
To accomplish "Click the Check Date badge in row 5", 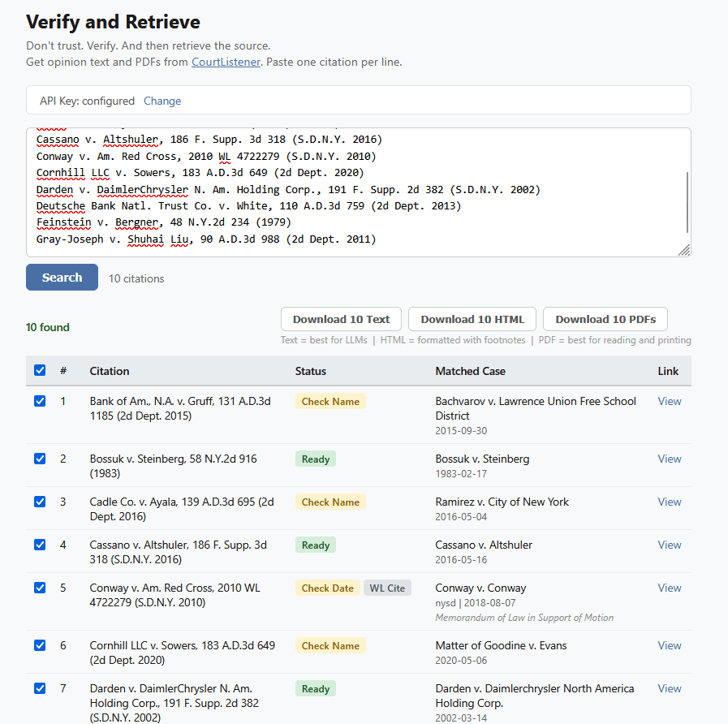I will 328,588.
